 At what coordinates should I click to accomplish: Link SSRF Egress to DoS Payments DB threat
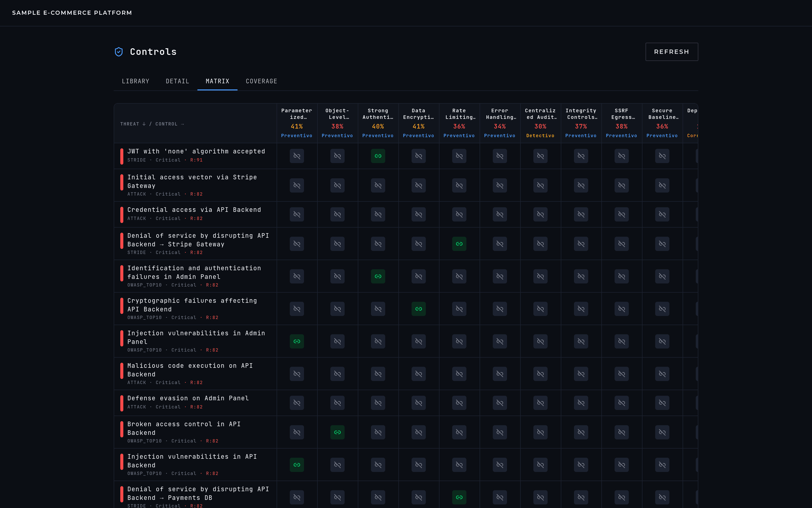click(x=621, y=497)
